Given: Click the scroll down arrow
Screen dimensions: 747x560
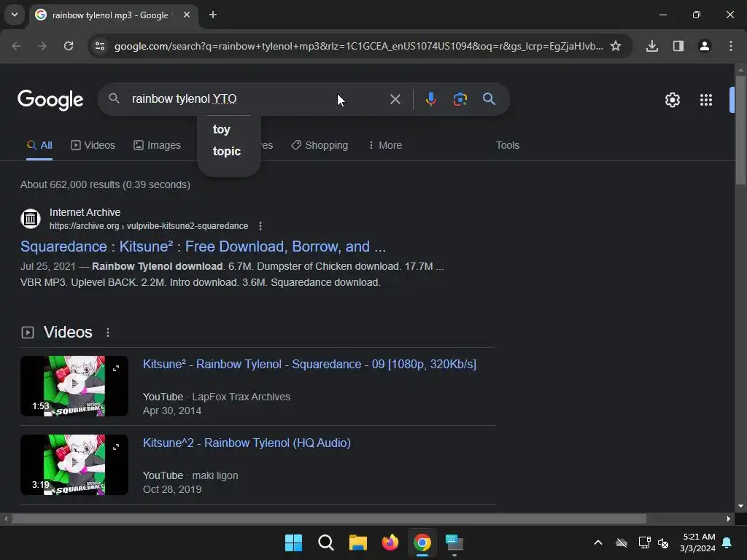Looking at the screenshot, I should tap(740, 506).
